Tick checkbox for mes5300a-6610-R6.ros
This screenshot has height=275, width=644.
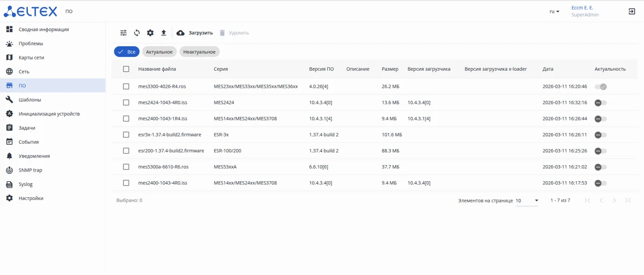point(126,167)
